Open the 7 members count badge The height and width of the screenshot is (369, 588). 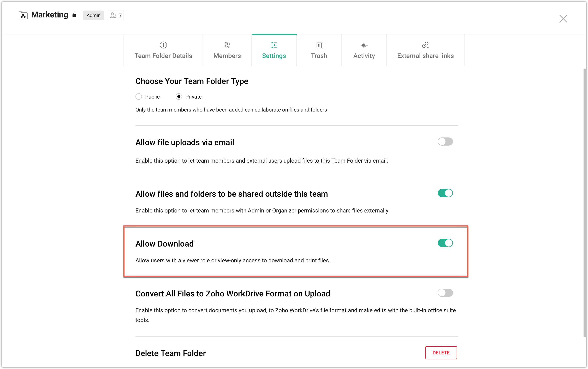pyautogui.click(x=116, y=15)
